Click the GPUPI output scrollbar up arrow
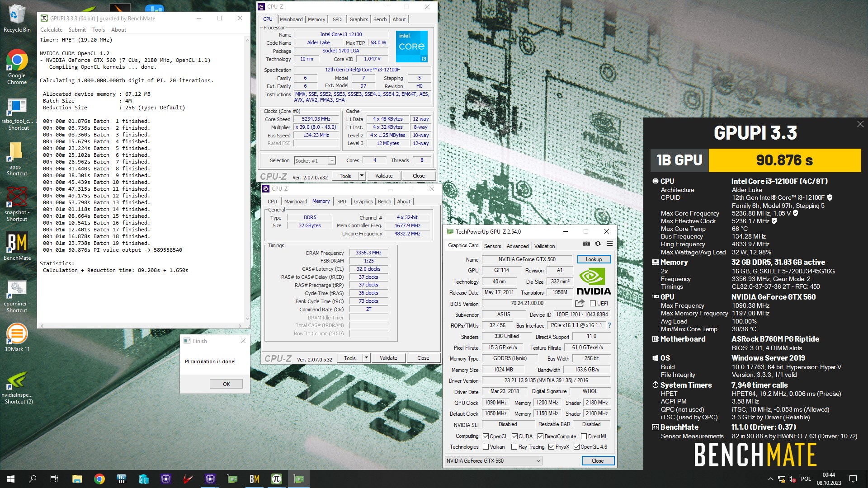This screenshot has width=868, height=488. (247, 40)
